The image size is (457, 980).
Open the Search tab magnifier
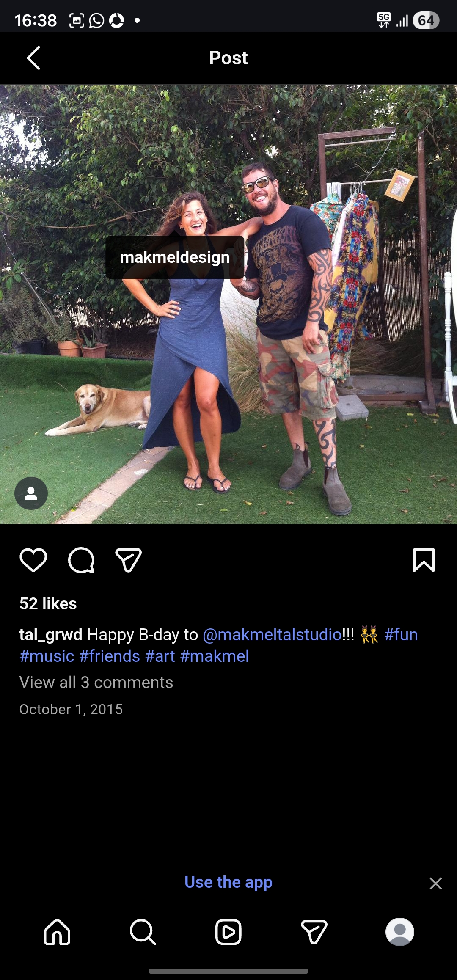coord(143,932)
